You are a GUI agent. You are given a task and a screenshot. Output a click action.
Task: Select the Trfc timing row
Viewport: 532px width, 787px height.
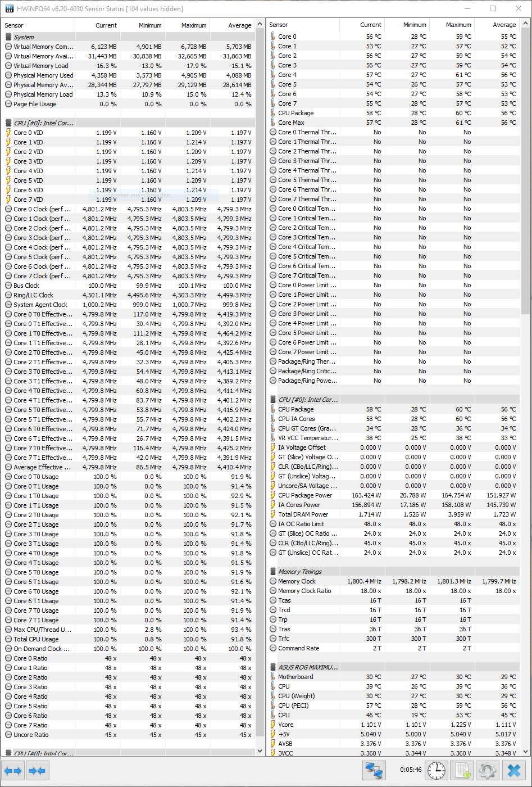pyautogui.click(x=394, y=639)
